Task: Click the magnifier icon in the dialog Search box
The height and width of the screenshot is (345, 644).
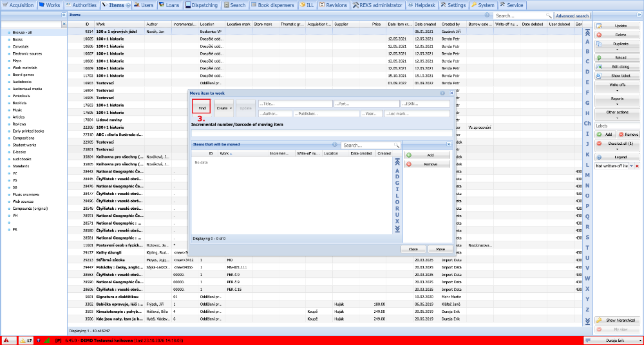Action: coord(397,145)
